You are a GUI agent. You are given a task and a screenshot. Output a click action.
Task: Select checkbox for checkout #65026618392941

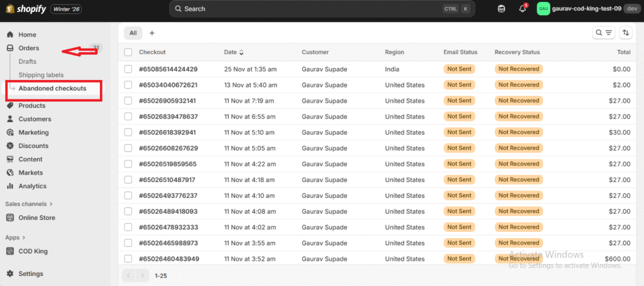[128, 132]
